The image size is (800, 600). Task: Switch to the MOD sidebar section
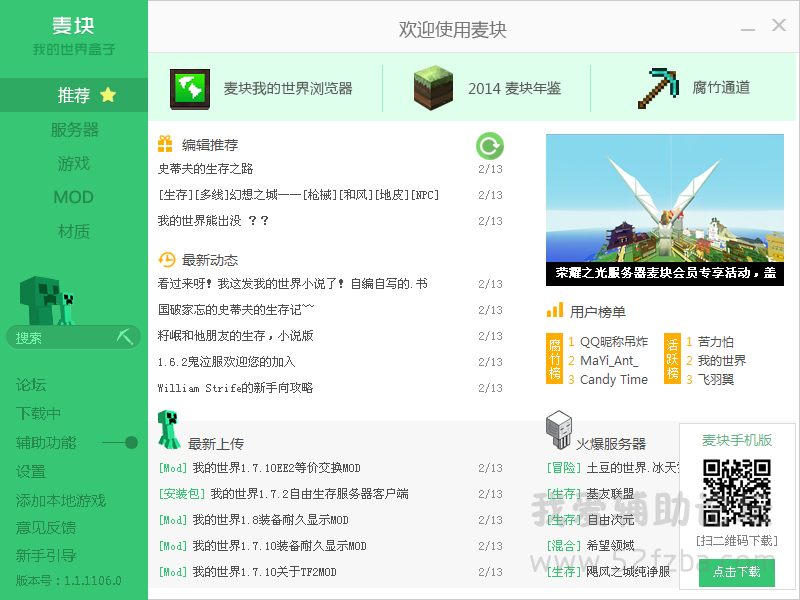click(74, 197)
